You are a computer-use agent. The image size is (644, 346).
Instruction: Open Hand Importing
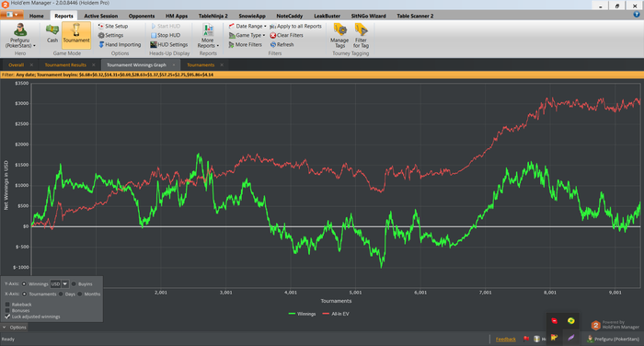pos(120,44)
